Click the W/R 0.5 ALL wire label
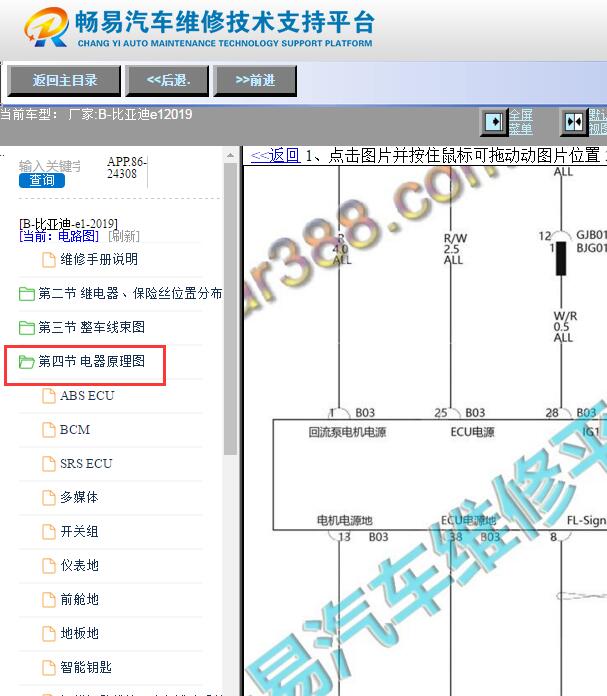 (x=565, y=327)
